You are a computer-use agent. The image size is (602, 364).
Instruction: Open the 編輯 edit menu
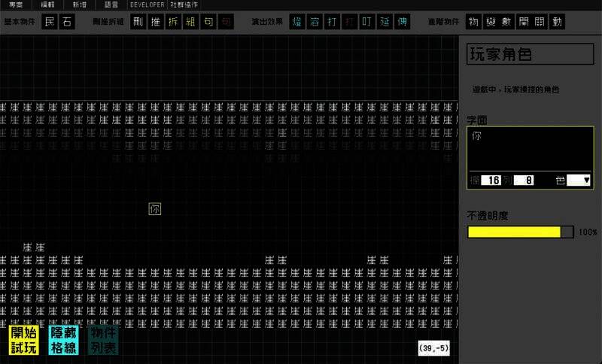[47, 5]
